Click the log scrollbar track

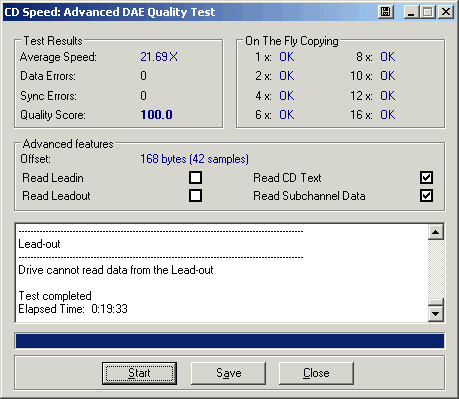(436, 269)
